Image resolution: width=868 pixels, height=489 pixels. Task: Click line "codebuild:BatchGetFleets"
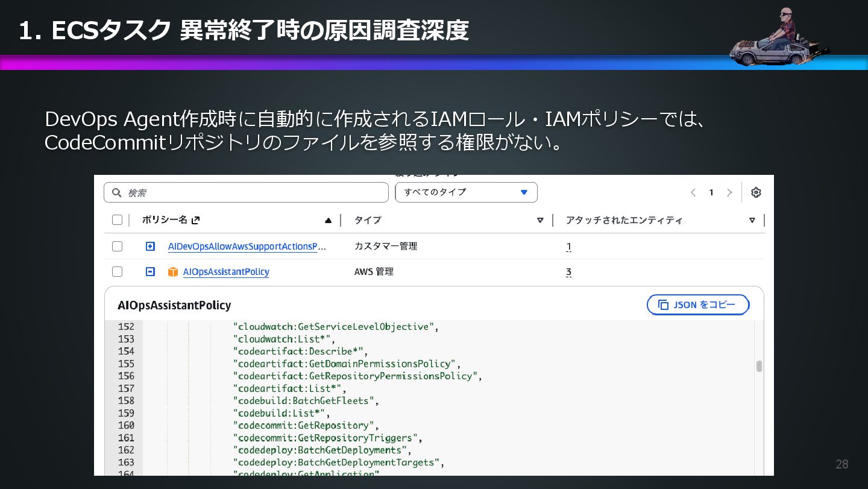[x=306, y=400]
